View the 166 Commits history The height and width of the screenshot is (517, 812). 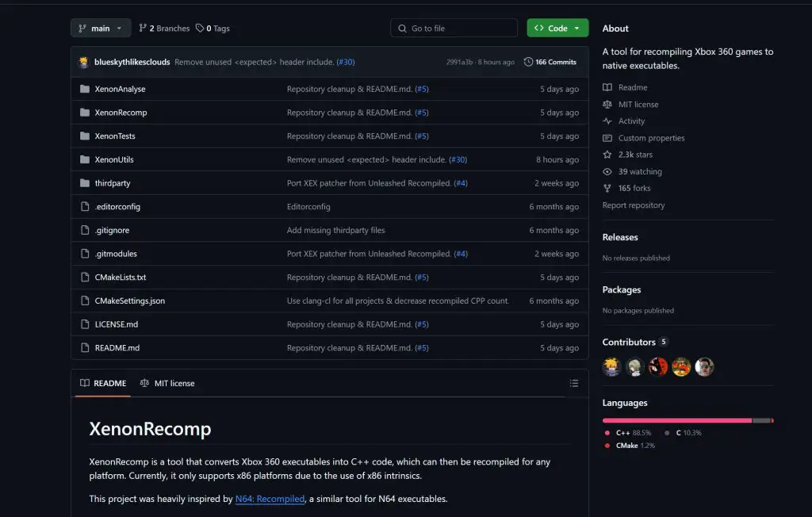(550, 62)
